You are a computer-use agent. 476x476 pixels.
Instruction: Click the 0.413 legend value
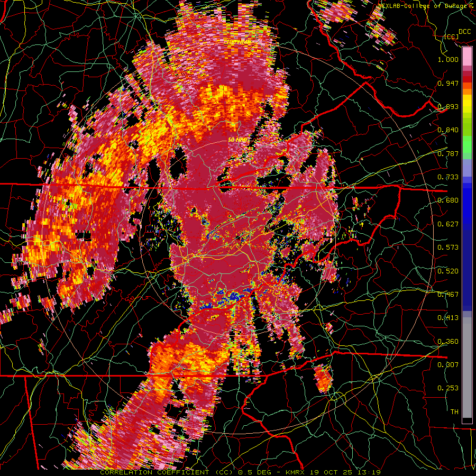[448, 318]
